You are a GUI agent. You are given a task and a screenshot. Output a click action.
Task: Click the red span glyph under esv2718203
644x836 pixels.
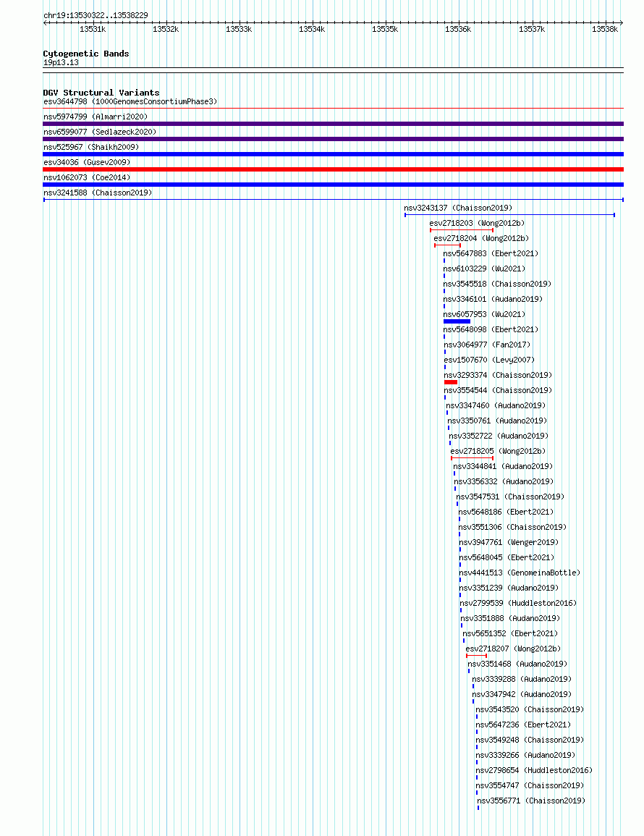(x=462, y=230)
